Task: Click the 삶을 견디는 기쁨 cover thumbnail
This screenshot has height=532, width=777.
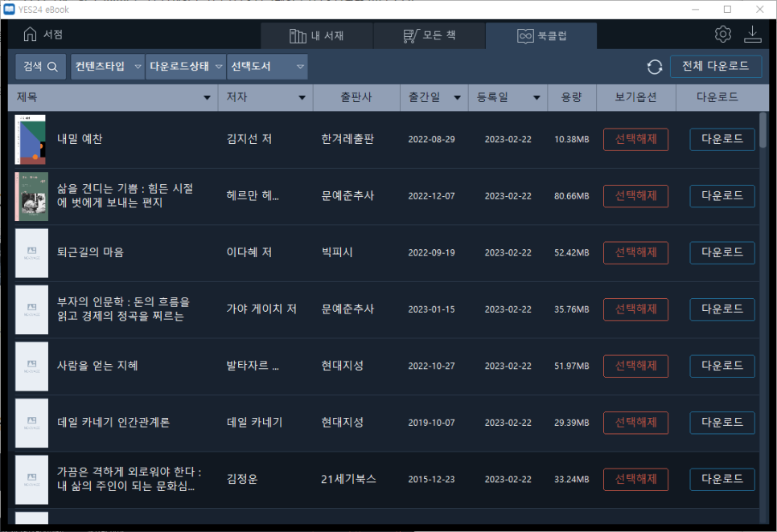Action: point(31,196)
